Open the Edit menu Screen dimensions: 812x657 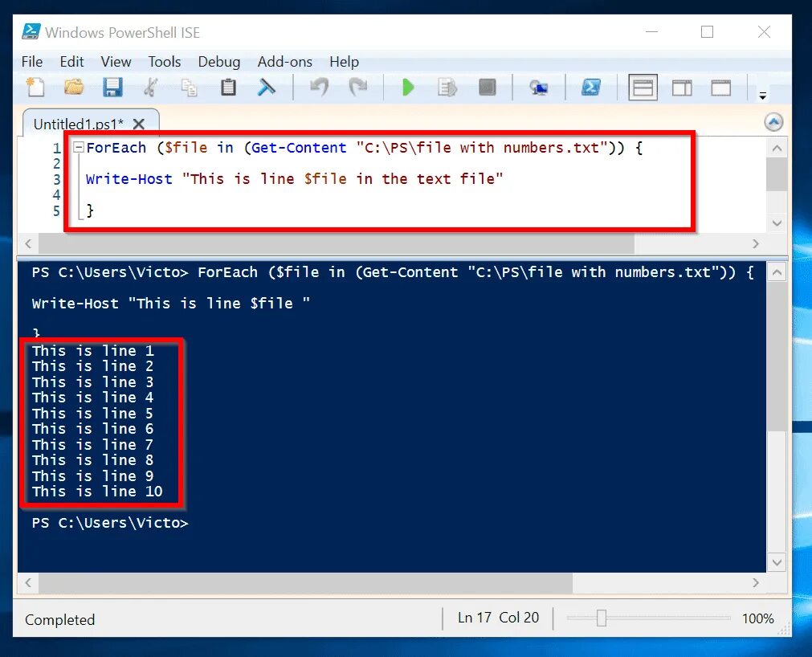pyautogui.click(x=71, y=62)
